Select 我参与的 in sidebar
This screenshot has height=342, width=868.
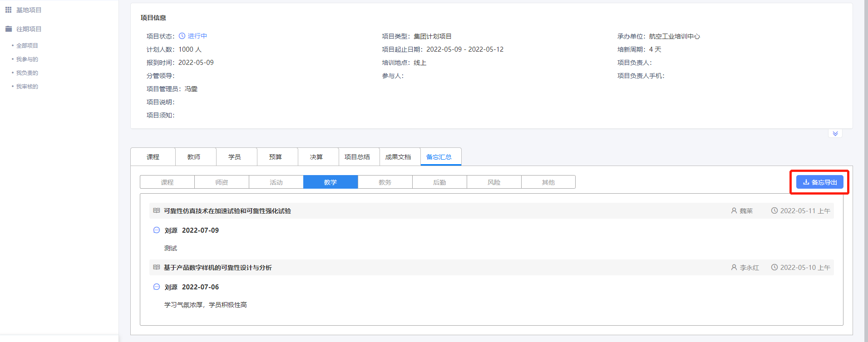click(27, 59)
